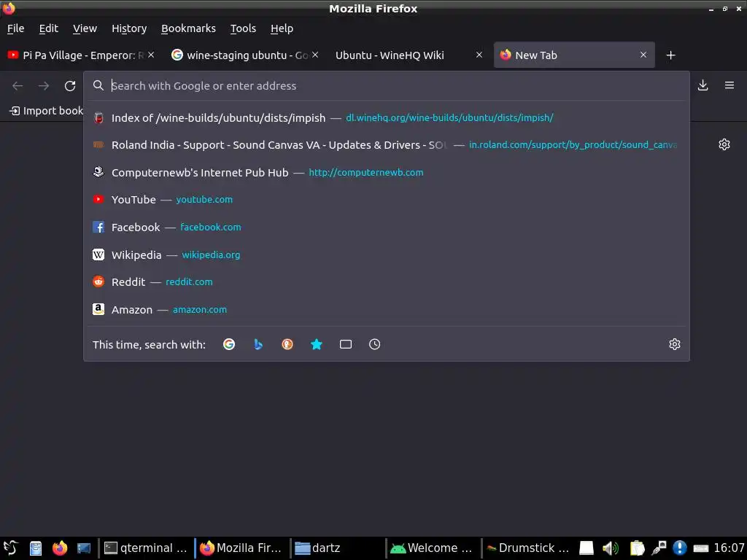Go forward one page
This screenshot has width=747, height=560.
point(44,86)
